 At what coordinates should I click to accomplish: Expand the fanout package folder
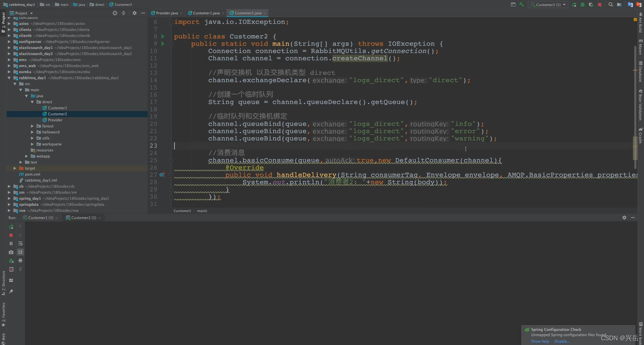point(33,126)
